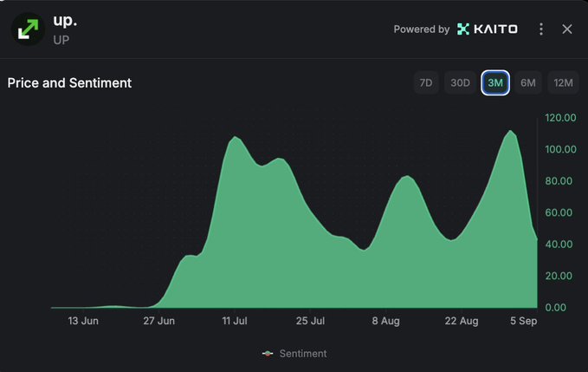Click the 8 Aug axis label
The width and height of the screenshot is (588, 372).
386,321
